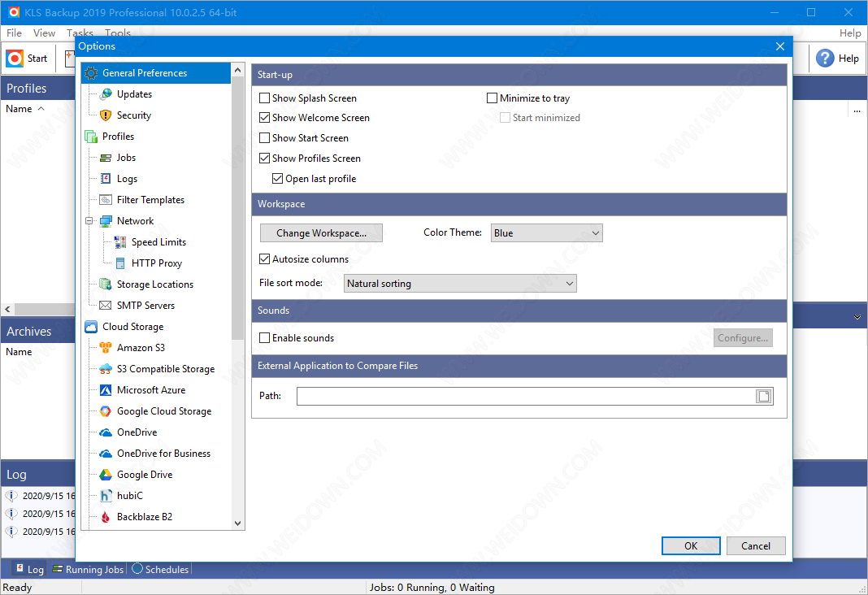The height and width of the screenshot is (595, 868).
Task: Uncheck Show Profiles Screen
Action: coord(265,159)
